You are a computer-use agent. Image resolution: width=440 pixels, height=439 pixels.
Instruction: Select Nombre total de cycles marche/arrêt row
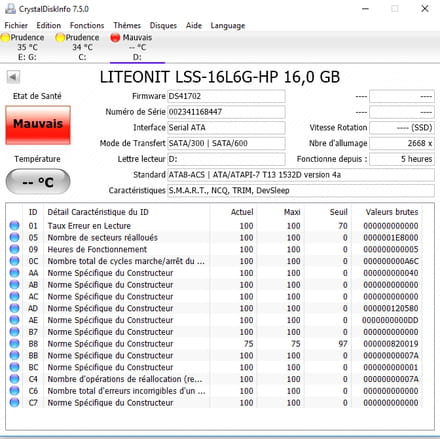pyautogui.click(x=215, y=261)
